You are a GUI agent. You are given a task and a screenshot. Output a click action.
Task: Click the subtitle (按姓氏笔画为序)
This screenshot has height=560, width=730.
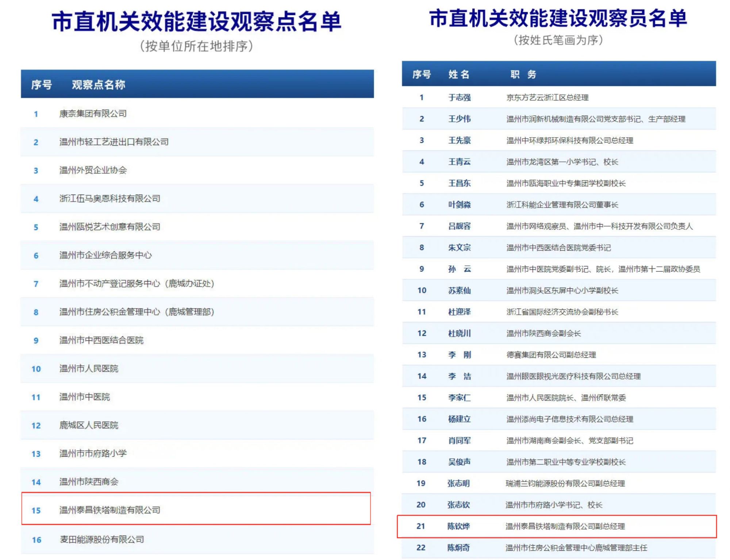[558, 40]
